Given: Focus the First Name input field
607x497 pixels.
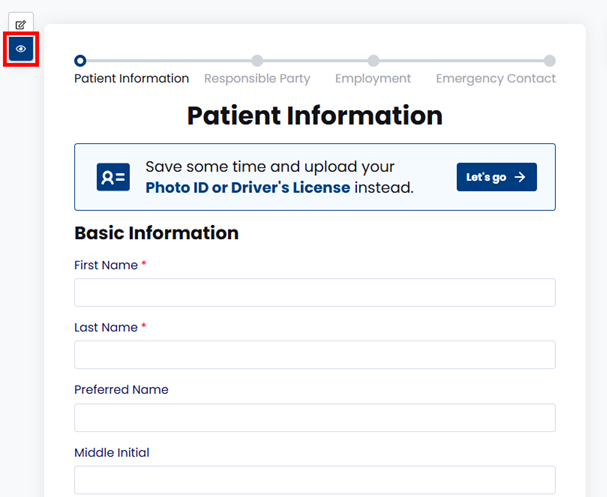Looking at the screenshot, I should click(x=314, y=293).
